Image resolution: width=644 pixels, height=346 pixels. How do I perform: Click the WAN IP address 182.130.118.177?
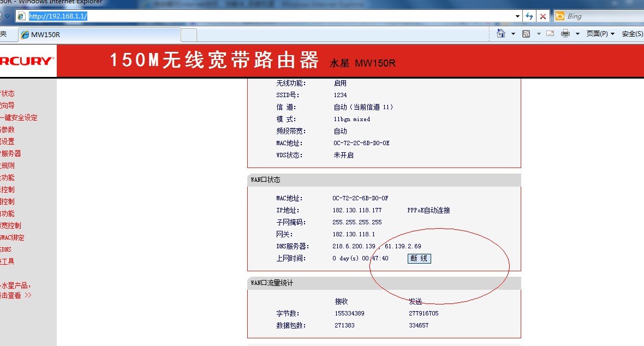tap(357, 211)
